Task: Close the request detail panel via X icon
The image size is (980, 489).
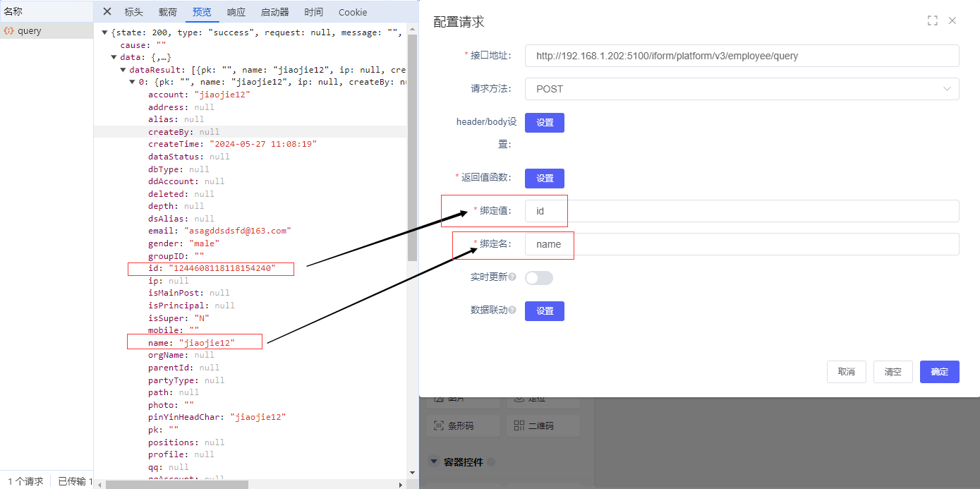Action: coord(107,12)
